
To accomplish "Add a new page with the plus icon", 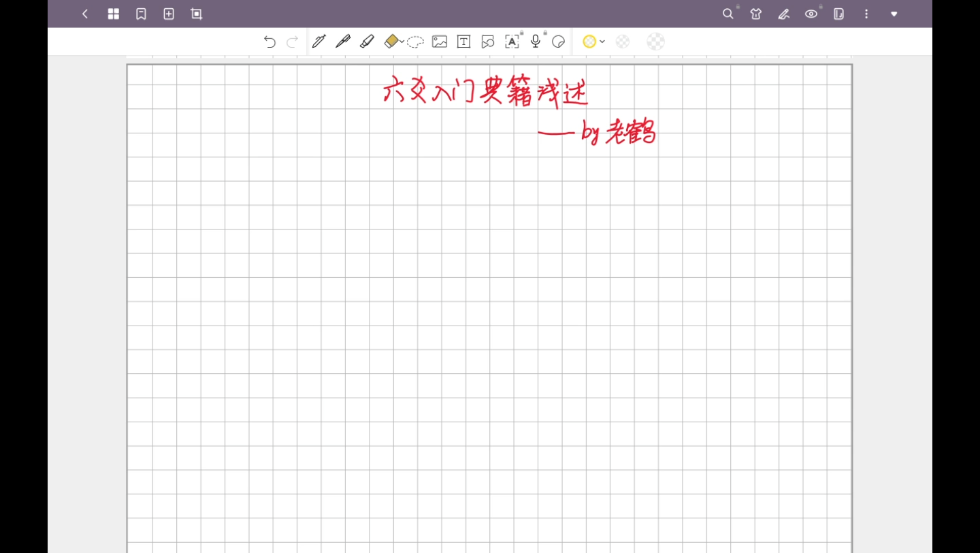I will pyautogui.click(x=169, y=14).
